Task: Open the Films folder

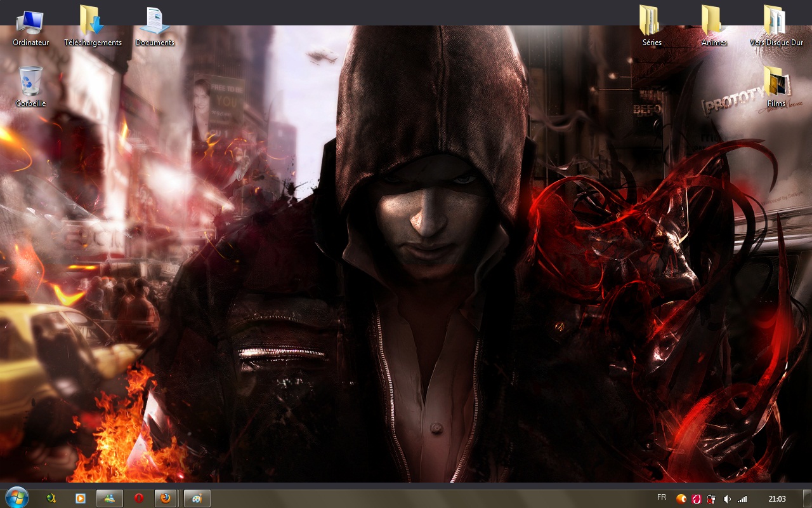Action: coord(776,87)
